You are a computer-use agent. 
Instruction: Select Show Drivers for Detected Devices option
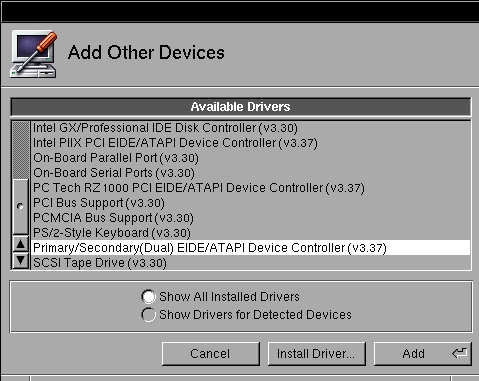coord(148,314)
